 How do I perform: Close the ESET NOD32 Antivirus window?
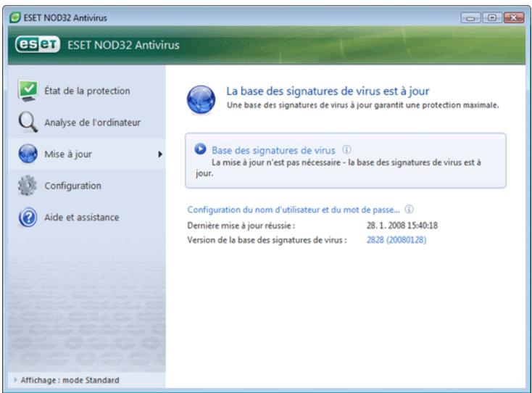[514, 17]
